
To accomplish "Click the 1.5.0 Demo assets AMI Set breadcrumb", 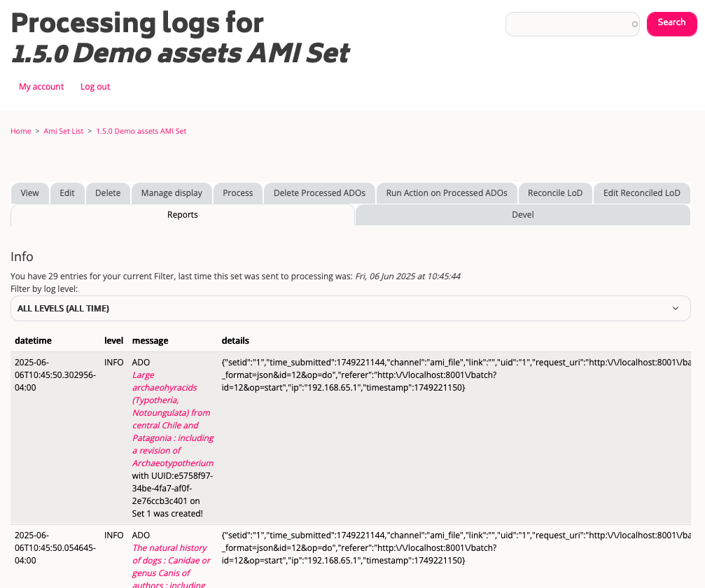I will [141, 131].
